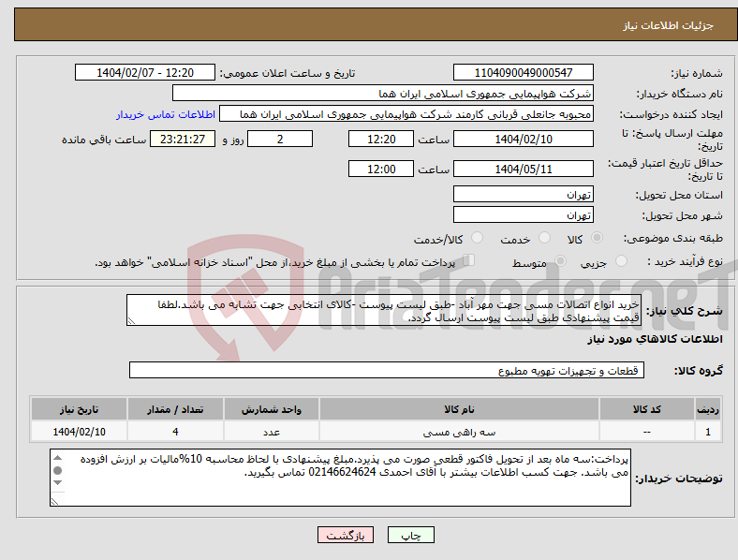This screenshot has height=560, width=738.
Task: Click the کد کالا column header
Action: pyautogui.click(x=647, y=409)
